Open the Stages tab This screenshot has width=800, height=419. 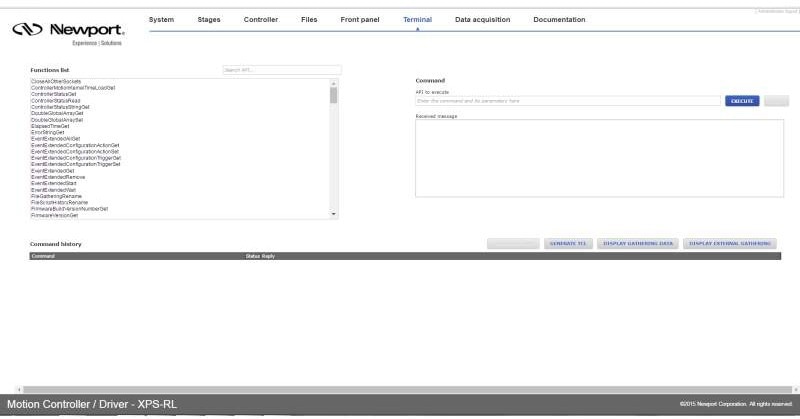(x=209, y=19)
